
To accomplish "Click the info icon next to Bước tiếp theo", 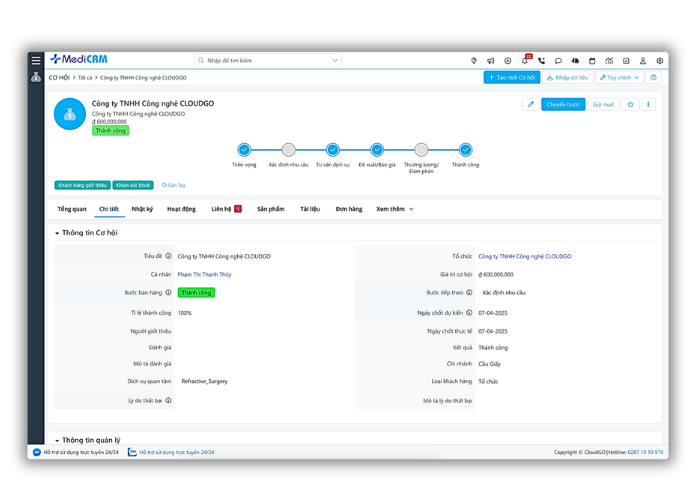I will point(469,293).
